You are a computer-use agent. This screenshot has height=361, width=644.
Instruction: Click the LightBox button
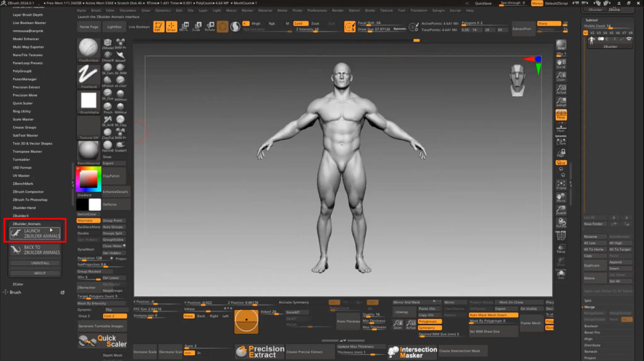114,28
